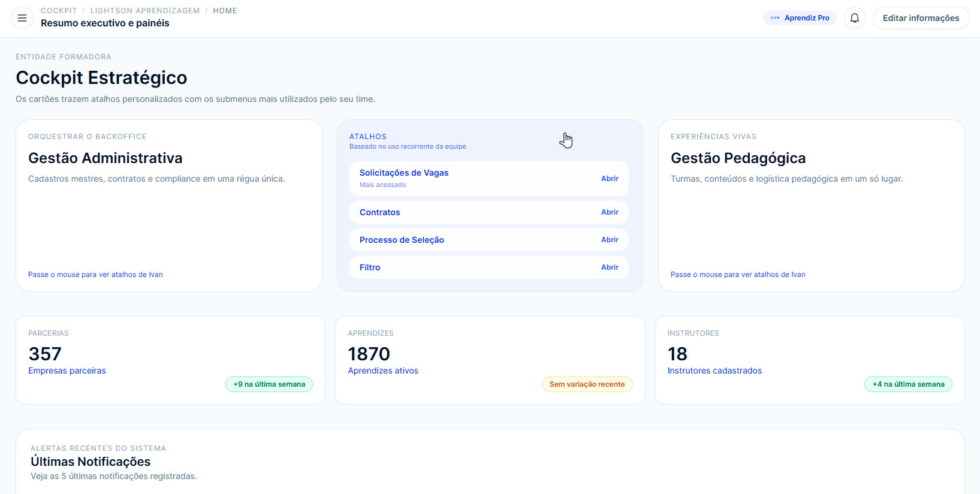Open the Gestão Administrativa card
Screen dimensions: 980x494
point(105,158)
